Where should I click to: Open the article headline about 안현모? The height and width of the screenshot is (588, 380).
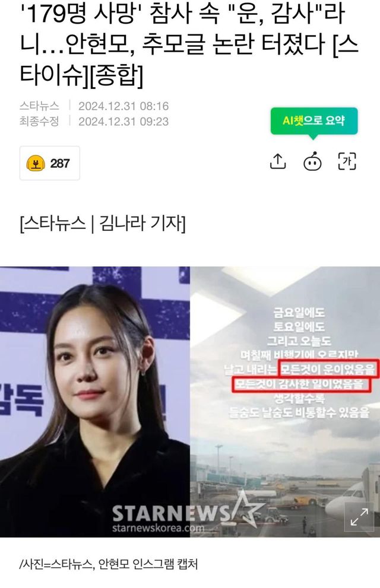pyautogui.click(x=189, y=44)
